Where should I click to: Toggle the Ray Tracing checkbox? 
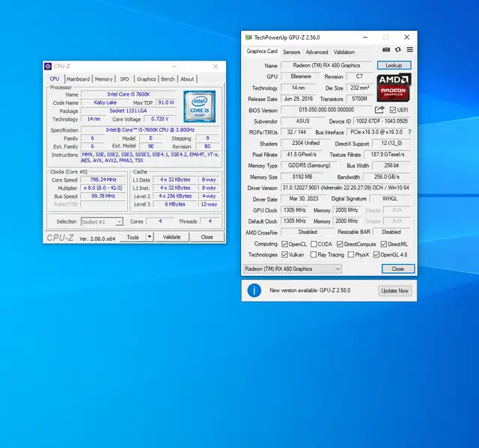(313, 254)
